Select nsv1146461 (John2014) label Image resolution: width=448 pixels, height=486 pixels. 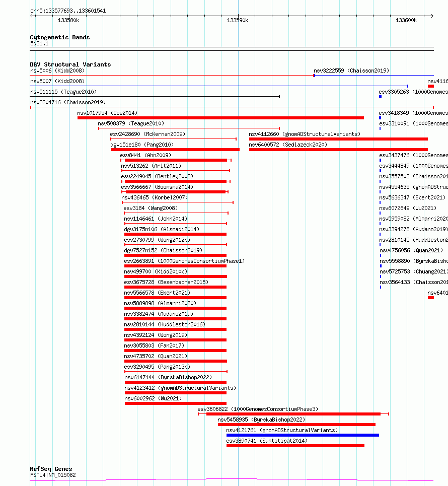pyautogui.click(x=156, y=219)
